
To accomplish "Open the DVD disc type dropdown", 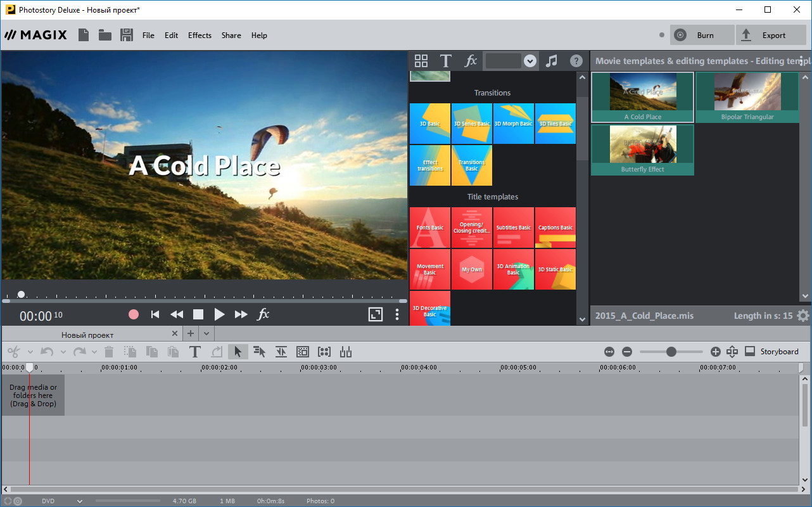I will tap(80, 501).
